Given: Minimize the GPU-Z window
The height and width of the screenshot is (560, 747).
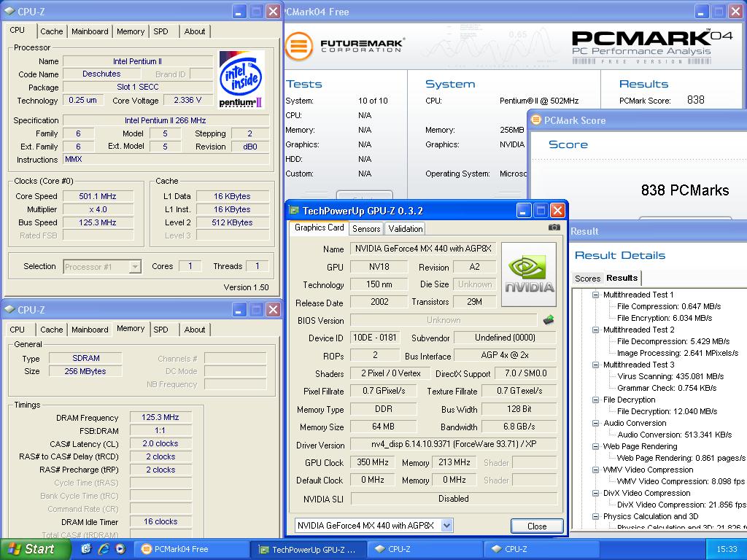Looking at the screenshot, I should [x=523, y=211].
